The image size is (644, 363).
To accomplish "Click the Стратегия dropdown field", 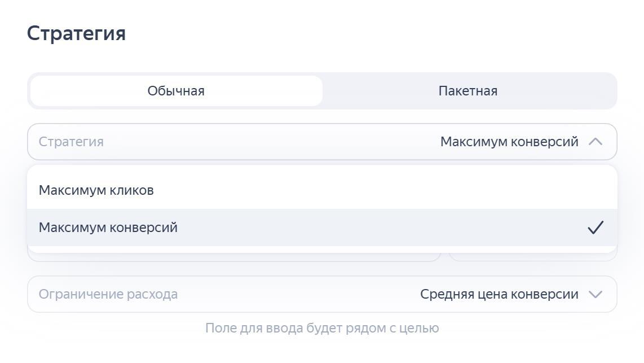I will click(x=322, y=142).
